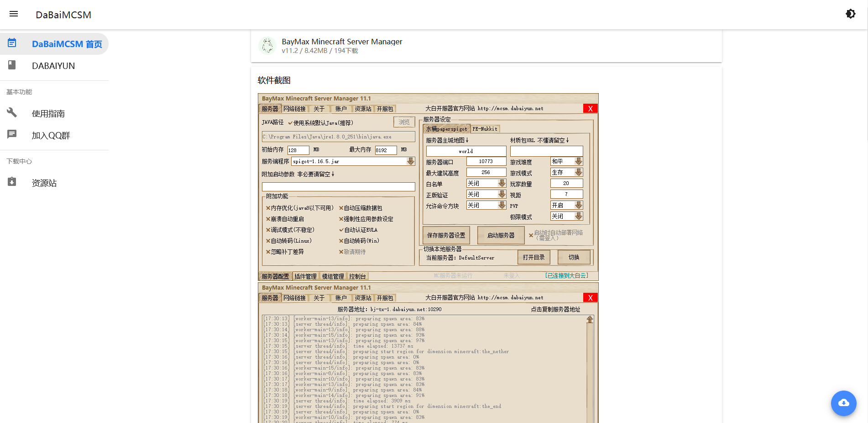Click the chat icon beside 加入QQ群
The width and height of the screenshot is (868, 423).
tap(12, 134)
